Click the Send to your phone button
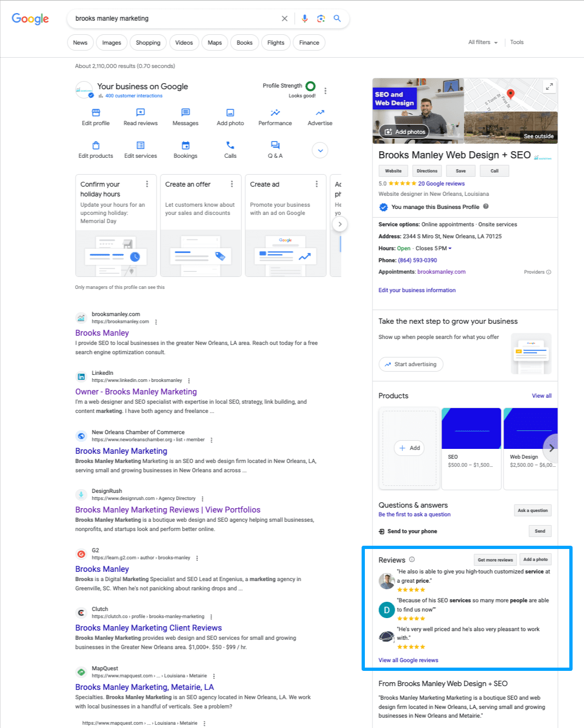The height and width of the screenshot is (728, 584). tap(540, 531)
